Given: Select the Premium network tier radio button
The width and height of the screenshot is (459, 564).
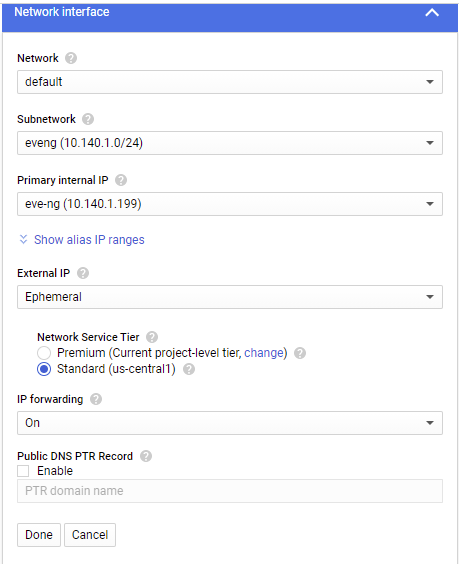Looking at the screenshot, I should tap(44, 353).
